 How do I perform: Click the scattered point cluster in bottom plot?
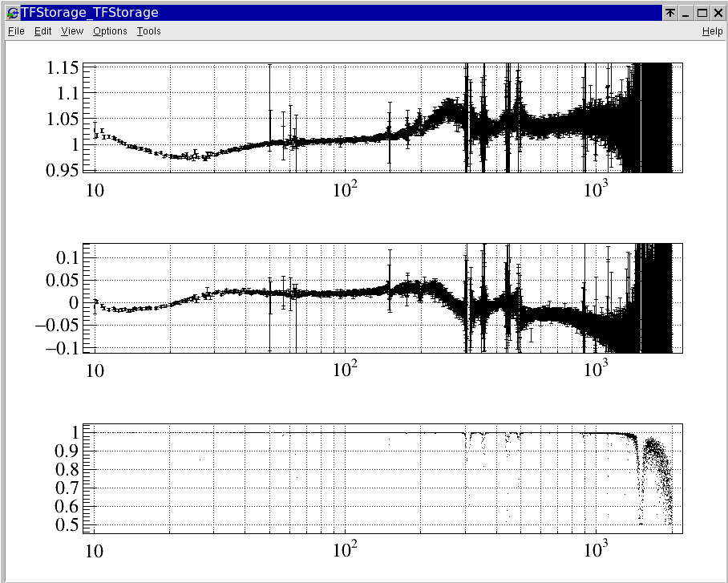point(655,473)
